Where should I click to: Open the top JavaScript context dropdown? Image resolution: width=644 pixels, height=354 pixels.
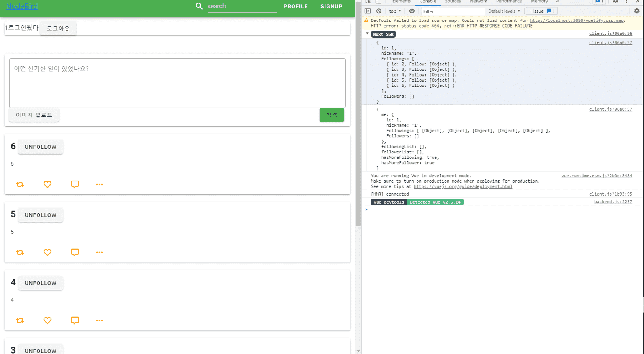pyautogui.click(x=395, y=11)
